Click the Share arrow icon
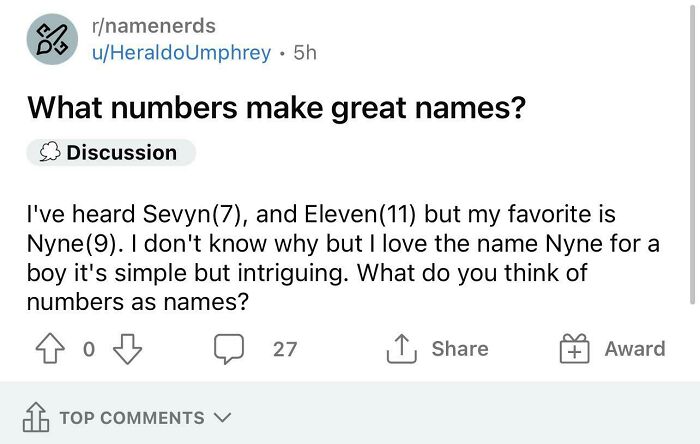The width and height of the screenshot is (700, 444). click(402, 348)
